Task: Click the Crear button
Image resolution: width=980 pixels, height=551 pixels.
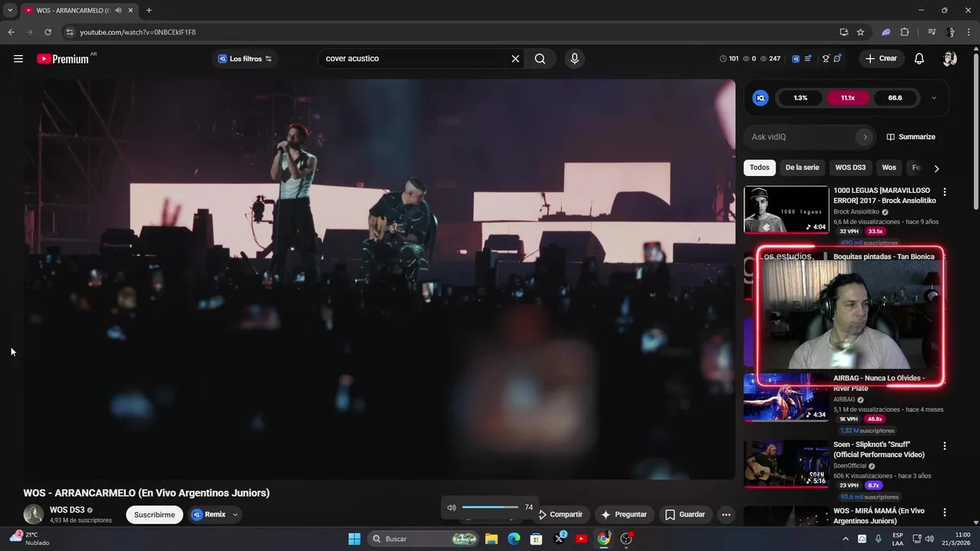Action: coord(880,59)
